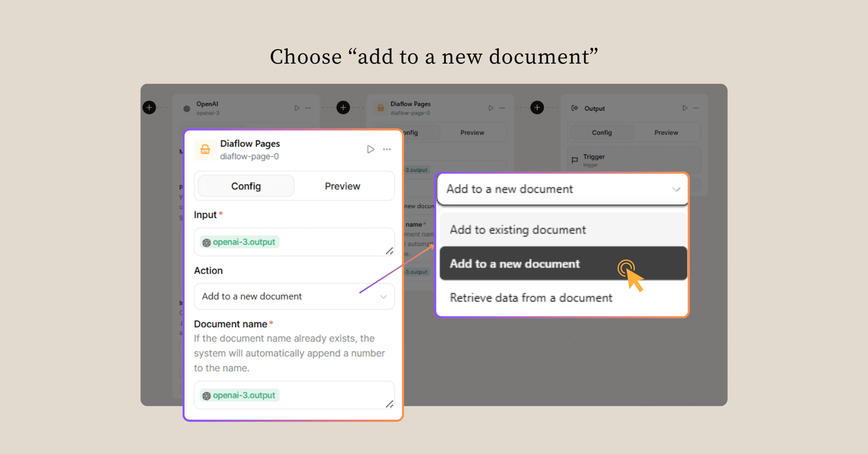Click plus button before OpenAI node
Screen dimensions: 868x454
149,107
